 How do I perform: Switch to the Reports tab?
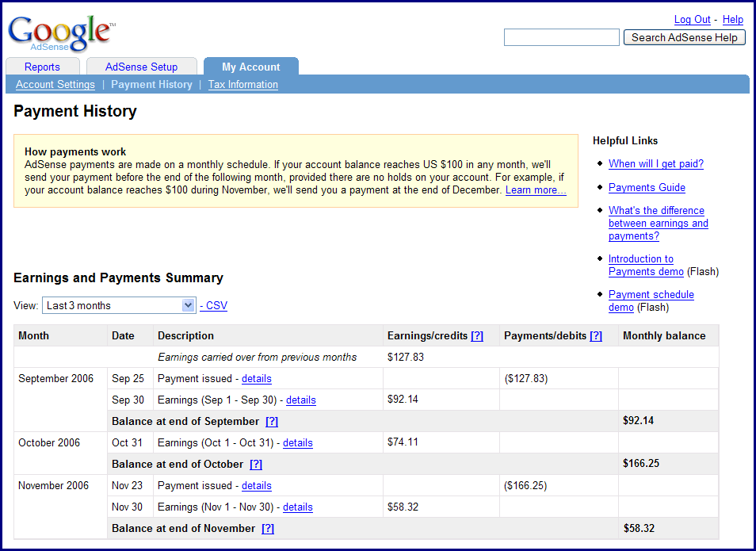coord(42,67)
